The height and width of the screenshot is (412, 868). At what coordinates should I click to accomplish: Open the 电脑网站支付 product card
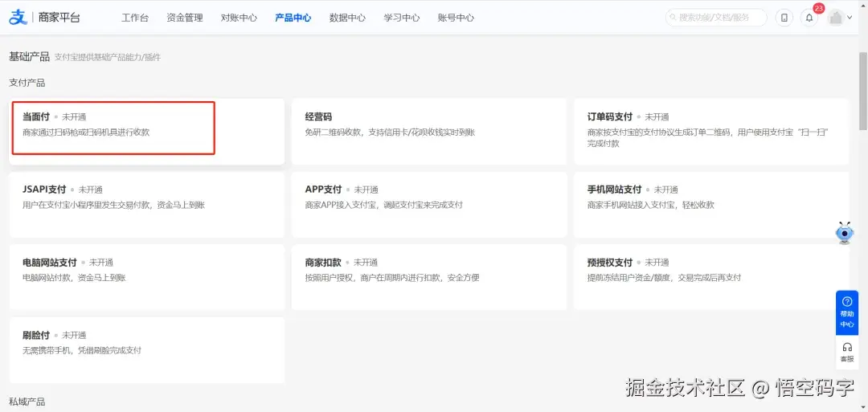147,277
